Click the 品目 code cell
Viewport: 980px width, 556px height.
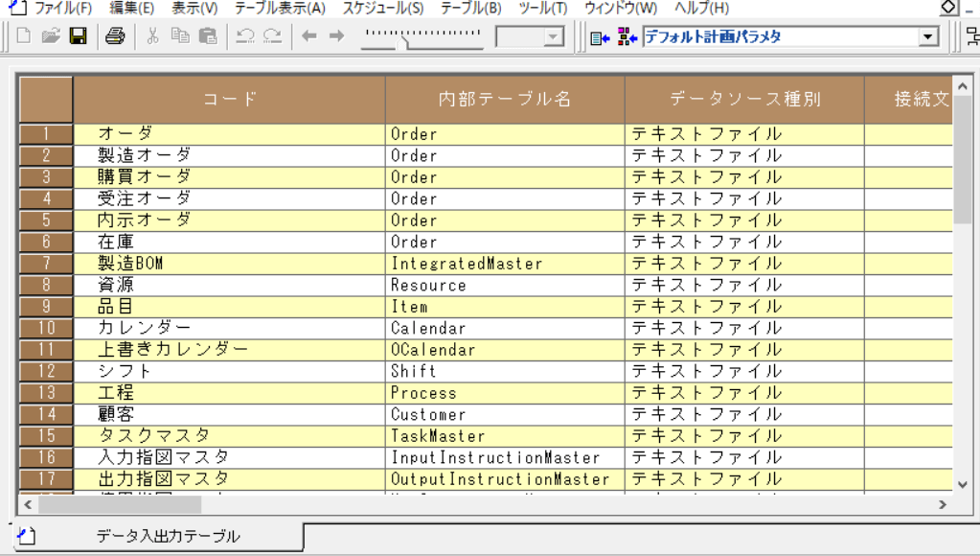229,307
